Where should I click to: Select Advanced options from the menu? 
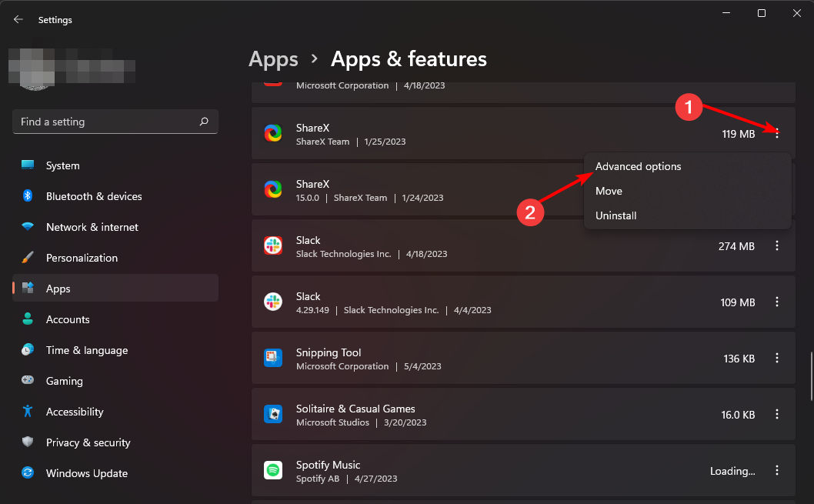[x=638, y=166]
